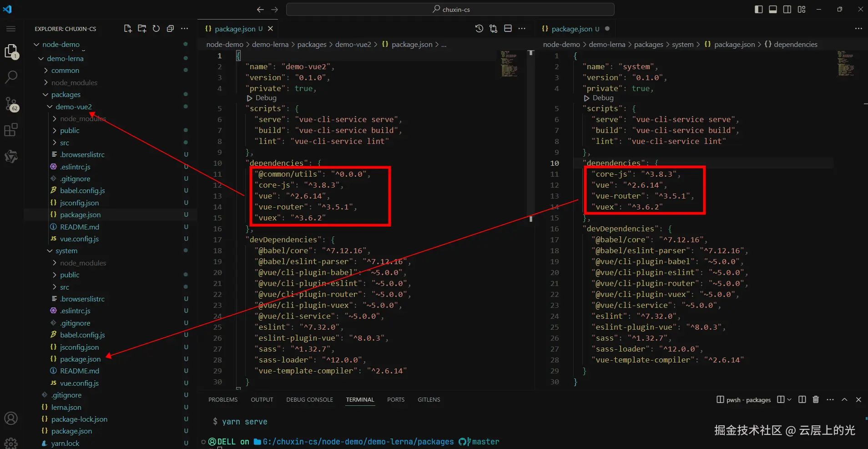
Task: Click the system breadcrumb in right editor
Action: point(683,45)
